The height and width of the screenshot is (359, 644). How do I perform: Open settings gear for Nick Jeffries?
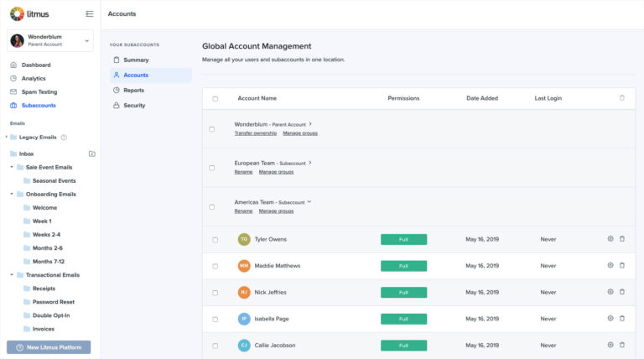click(x=610, y=292)
